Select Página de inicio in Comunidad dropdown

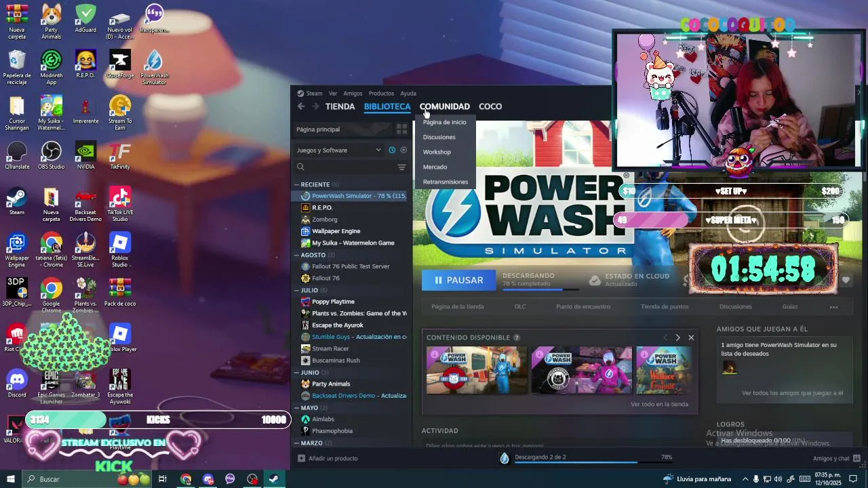(x=445, y=122)
